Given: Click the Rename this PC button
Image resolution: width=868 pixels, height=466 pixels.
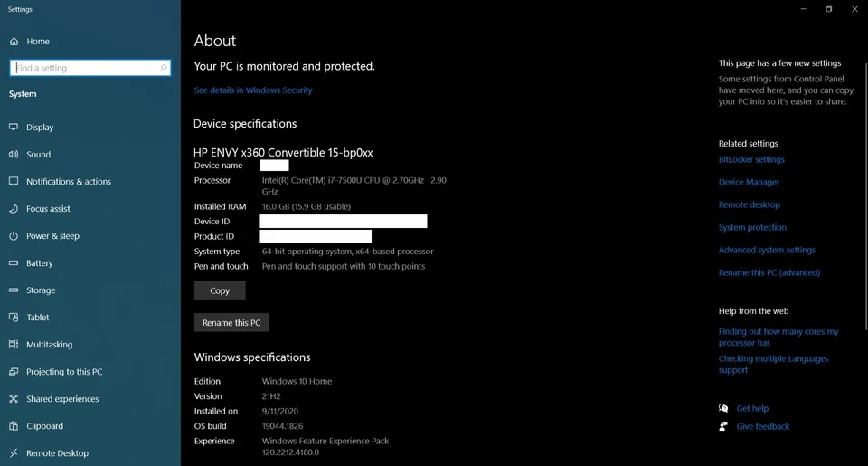Looking at the screenshot, I should coord(231,322).
